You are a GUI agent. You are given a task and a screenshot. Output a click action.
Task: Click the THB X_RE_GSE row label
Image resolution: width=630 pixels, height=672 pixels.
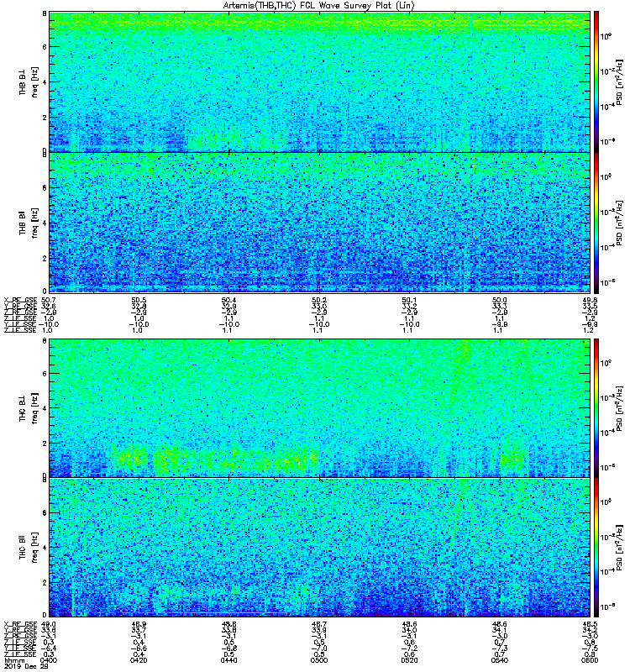[20, 301]
